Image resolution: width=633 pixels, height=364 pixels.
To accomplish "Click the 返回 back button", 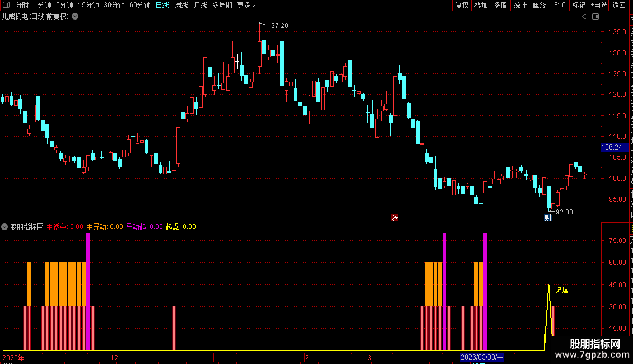I will click(618, 5).
